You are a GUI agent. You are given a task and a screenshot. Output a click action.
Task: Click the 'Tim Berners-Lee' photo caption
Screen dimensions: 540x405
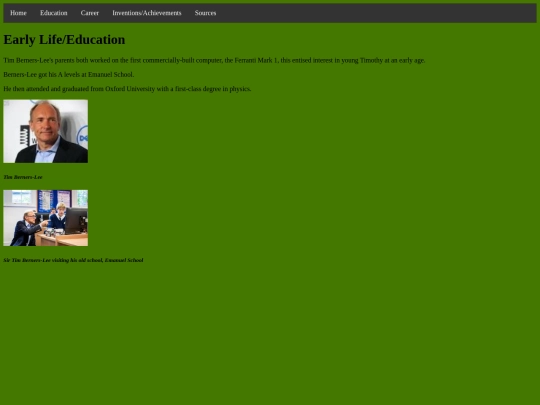pyautogui.click(x=23, y=177)
